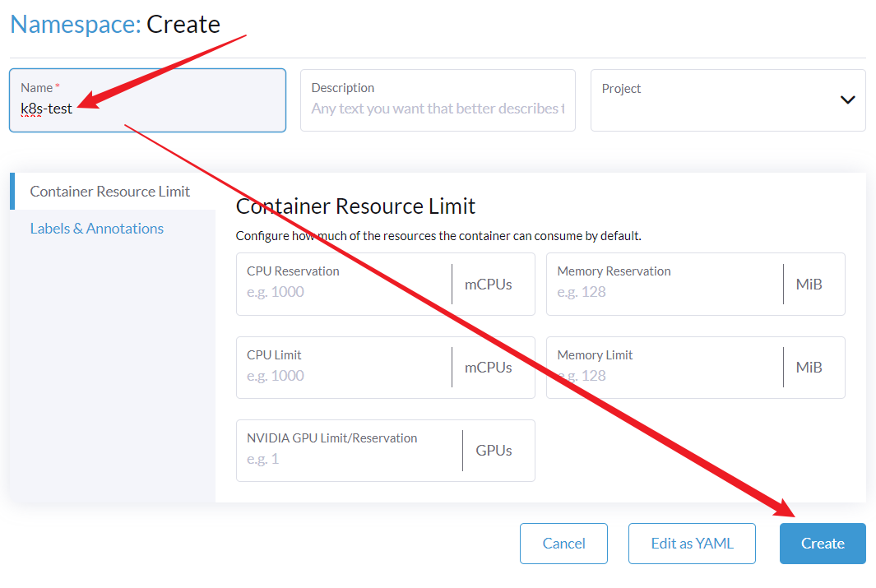Follow the Namespace: breadcrumb link in the title

coord(75,24)
